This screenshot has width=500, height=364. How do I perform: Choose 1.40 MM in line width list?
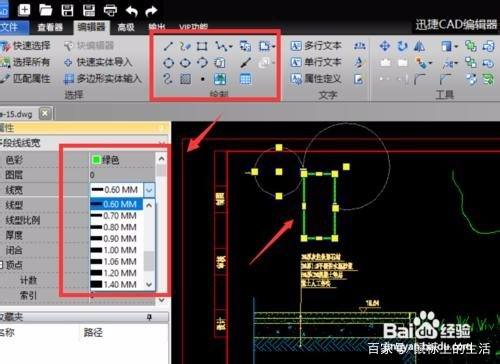[116, 284]
